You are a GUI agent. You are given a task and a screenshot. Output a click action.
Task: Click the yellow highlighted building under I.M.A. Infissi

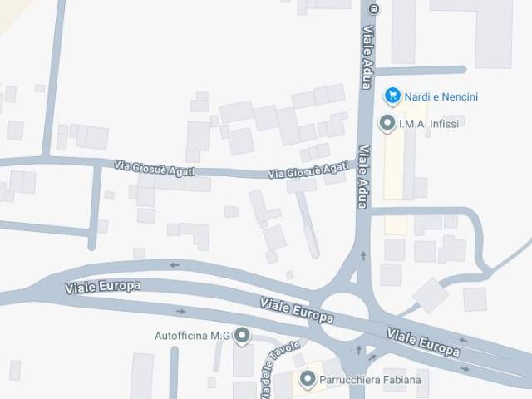pyautogui.click(x=394, y=165)
